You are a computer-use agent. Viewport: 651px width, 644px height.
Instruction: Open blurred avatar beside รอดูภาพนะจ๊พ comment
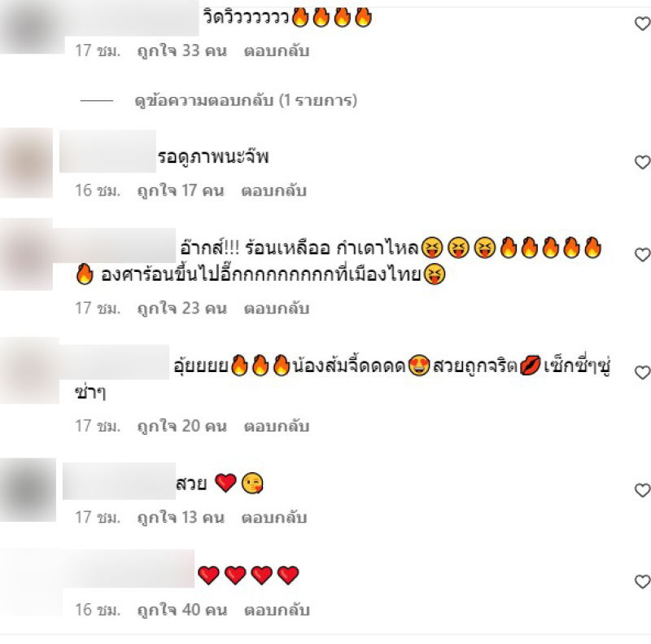(26, 163)
